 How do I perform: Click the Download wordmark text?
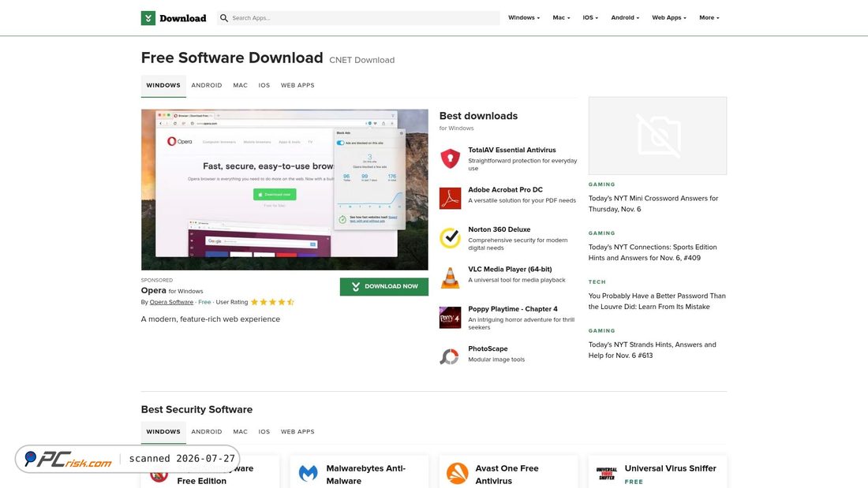click(x=183, y=18)
